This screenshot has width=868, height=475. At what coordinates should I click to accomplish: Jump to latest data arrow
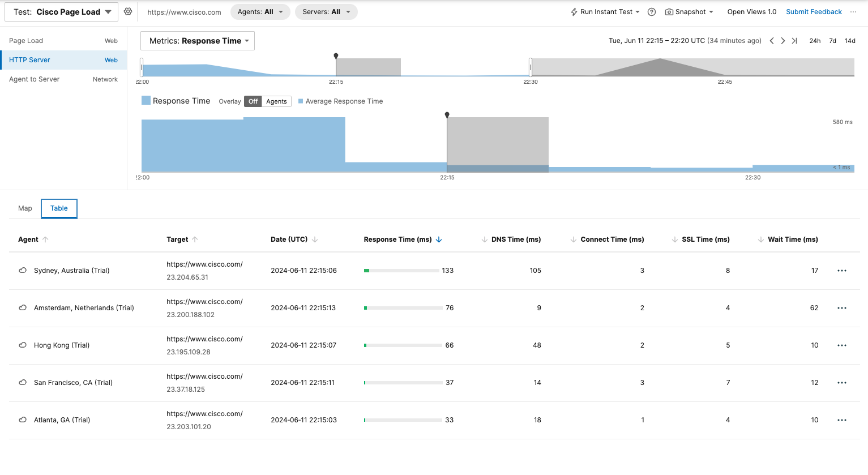(794, 41)
